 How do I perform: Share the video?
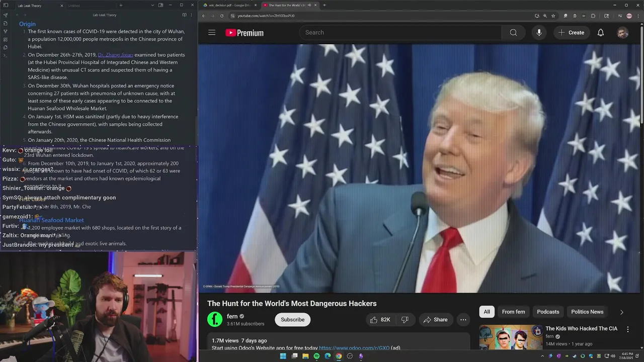pyautogui.click(x=435, y=320)
